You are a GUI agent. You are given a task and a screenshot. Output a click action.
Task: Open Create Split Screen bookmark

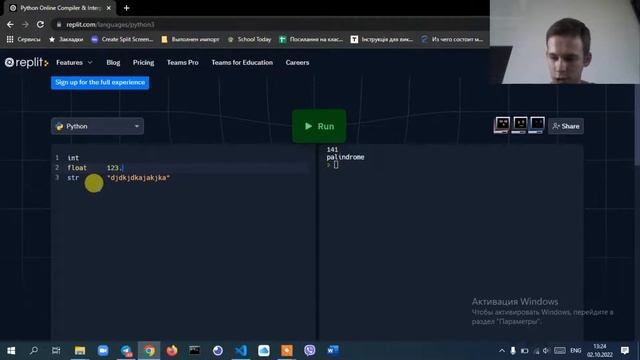[x=122, y=39]
